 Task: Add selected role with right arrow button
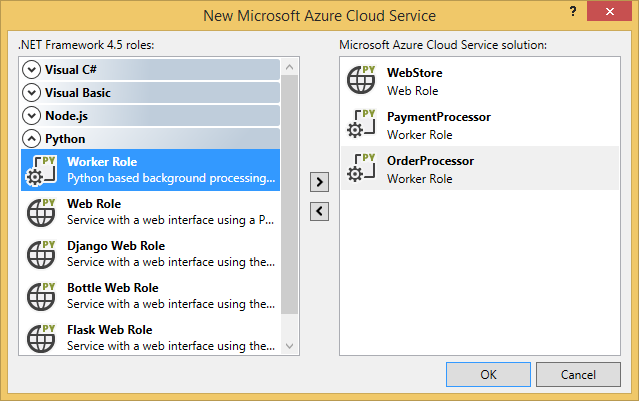[x=319, y=182]
